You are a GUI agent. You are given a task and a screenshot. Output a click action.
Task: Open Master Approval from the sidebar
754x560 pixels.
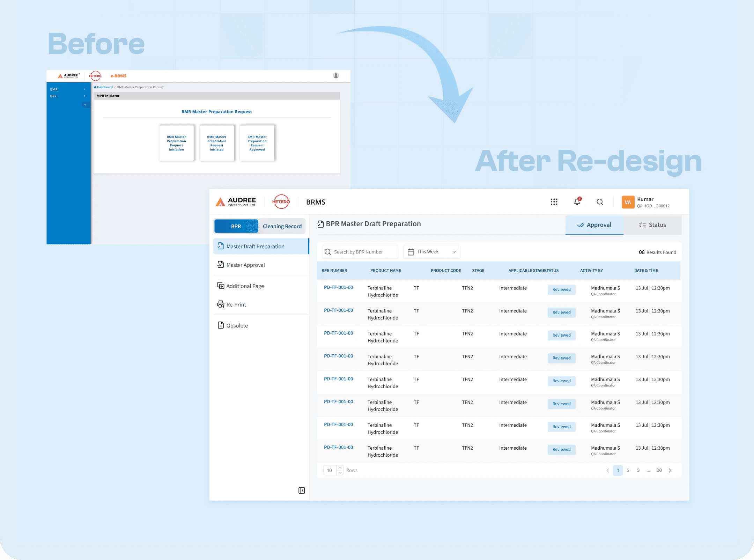click(245, 265)
